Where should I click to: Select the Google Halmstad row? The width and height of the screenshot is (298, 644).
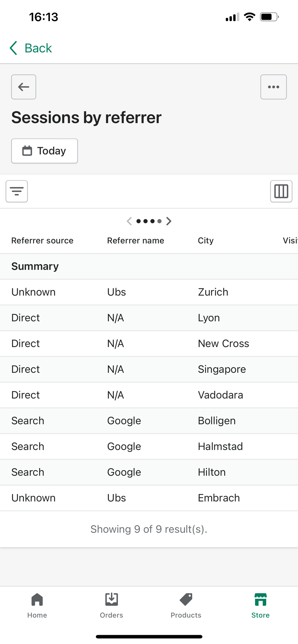[149, 446]
